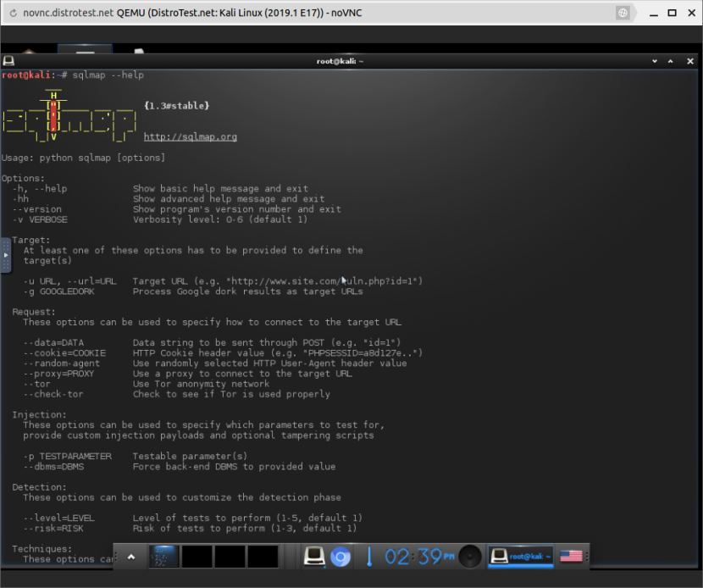703x588 pixels.
Task: Click the '-u URL, --url=URL' option text
Action: pos(70,281)
